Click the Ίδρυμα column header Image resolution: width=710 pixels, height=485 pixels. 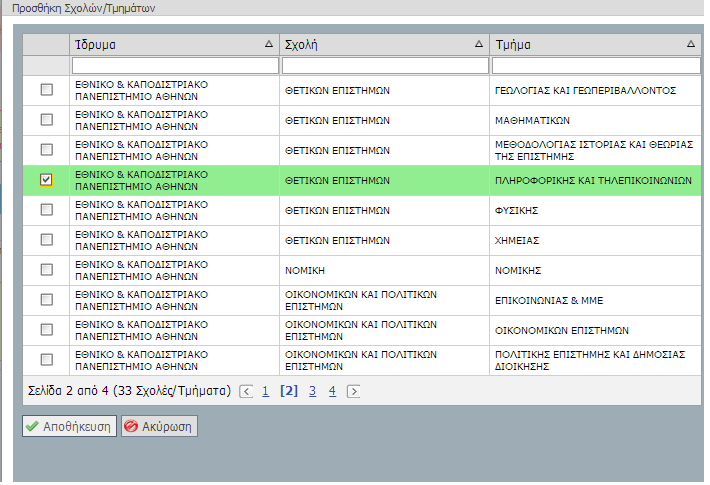pyautogui.click(x=174, y=44)
